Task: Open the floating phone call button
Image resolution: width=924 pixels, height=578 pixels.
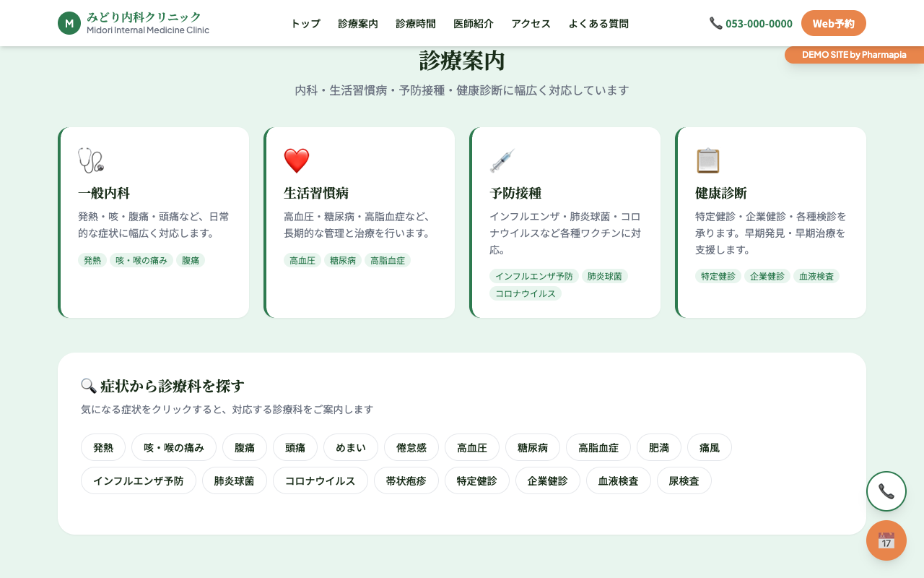Action: [886, 491]
